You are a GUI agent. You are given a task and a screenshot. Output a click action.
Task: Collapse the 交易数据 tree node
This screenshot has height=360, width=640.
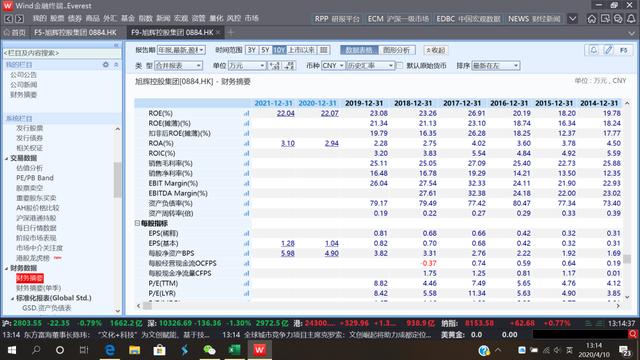(x=6, y=158)
